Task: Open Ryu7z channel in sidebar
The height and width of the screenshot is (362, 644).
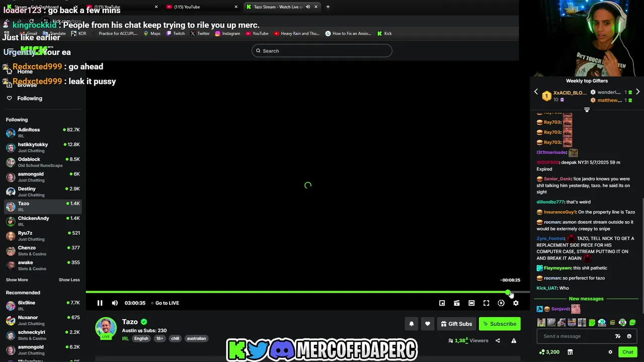Action: (x=43, y=236)
